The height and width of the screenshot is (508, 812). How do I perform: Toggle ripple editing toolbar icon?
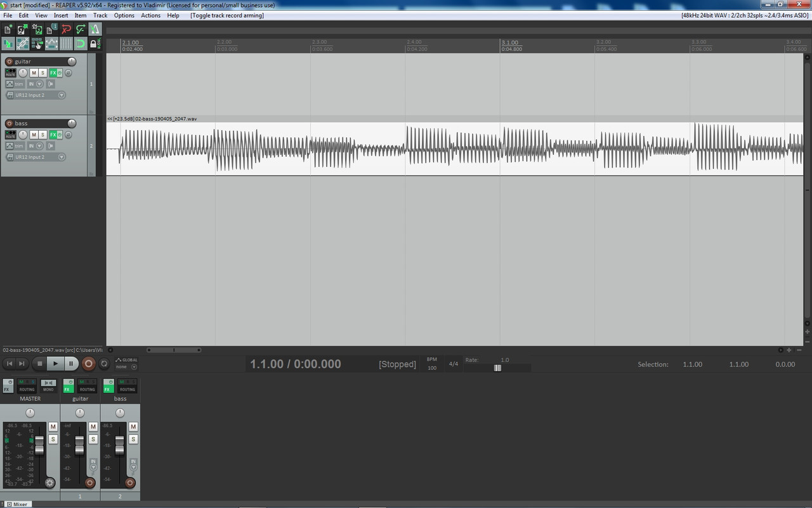pos(37,44)
